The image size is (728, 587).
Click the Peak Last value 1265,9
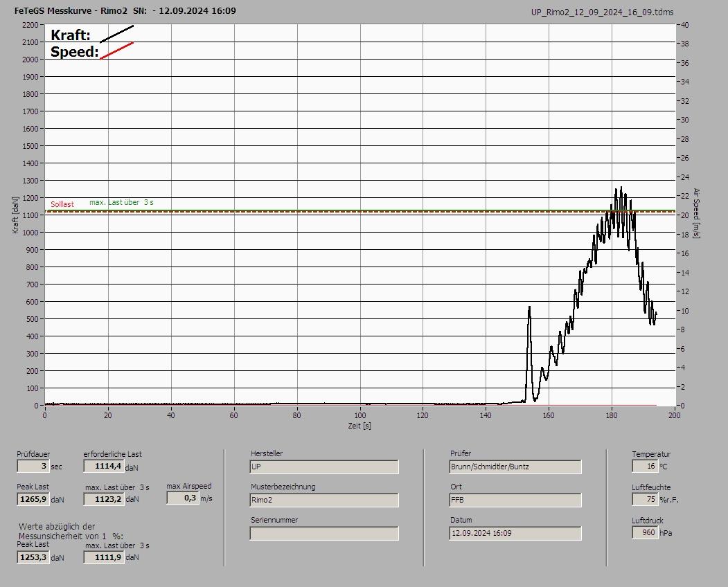point(33,499)
